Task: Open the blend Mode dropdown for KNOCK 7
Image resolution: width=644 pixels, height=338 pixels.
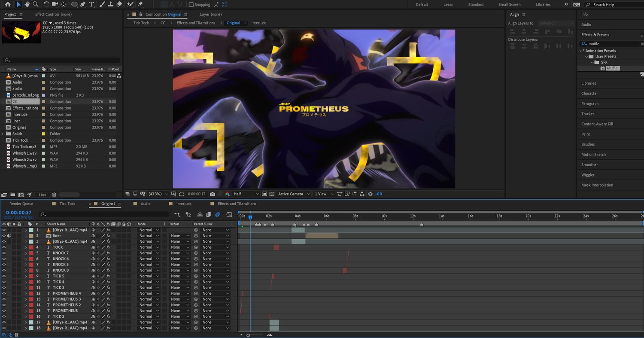Action: 149,253
